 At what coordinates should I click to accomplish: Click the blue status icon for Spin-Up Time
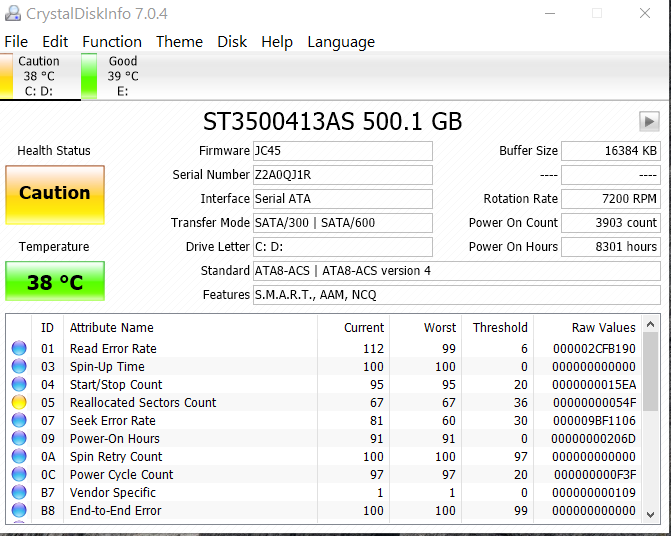click(19, 367)
